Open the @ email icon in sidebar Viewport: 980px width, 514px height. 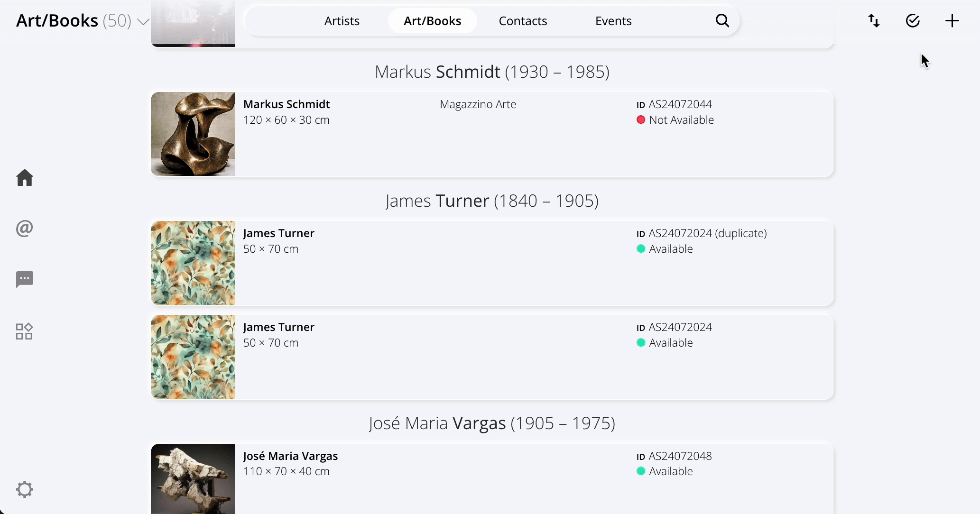click(x=25, y=229)
